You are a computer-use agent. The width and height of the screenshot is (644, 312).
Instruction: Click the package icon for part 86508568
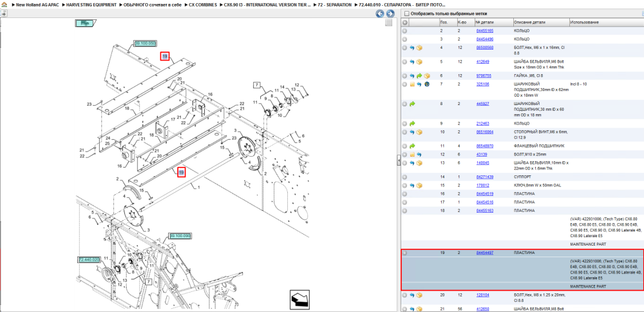click(x=419, y=48)
